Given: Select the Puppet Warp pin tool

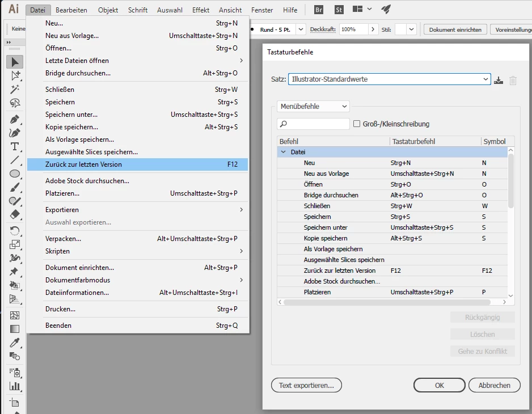Looking at the screenshot, I should (15, 272).
